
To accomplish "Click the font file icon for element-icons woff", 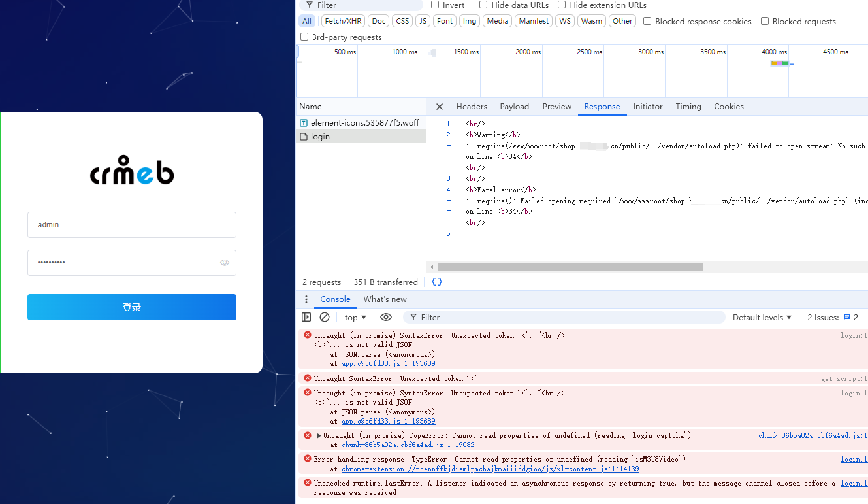I will click(304, 123).
